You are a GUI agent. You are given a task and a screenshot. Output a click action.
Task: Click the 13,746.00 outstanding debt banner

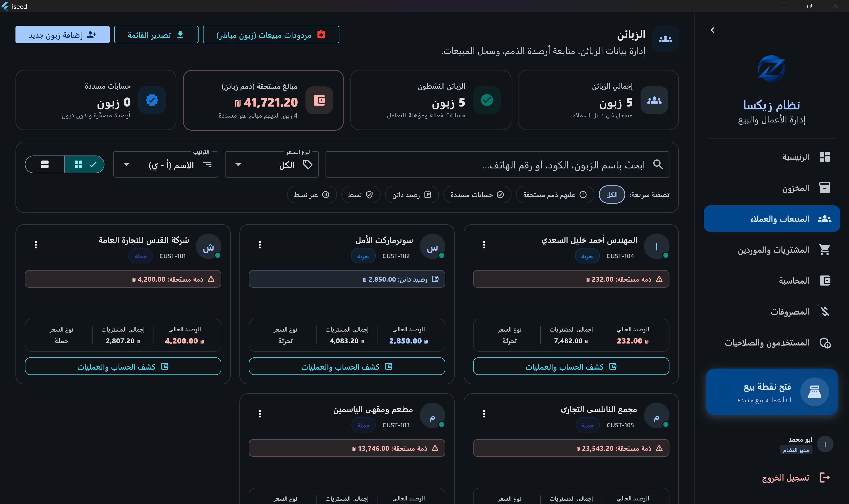(x=347, y=448)
